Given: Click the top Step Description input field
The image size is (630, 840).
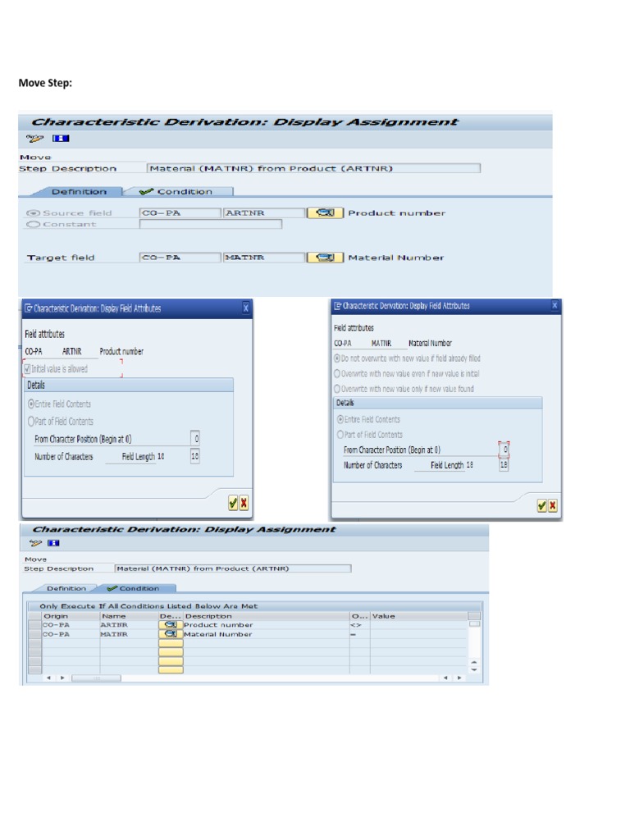Looking at the screenshot, I should click(314, 169).
